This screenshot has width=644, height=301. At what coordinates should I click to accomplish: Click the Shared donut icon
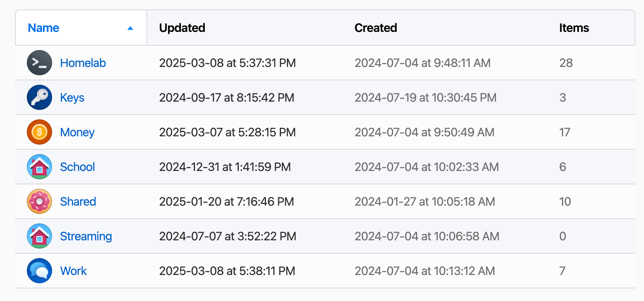click(x=39, y=202)
